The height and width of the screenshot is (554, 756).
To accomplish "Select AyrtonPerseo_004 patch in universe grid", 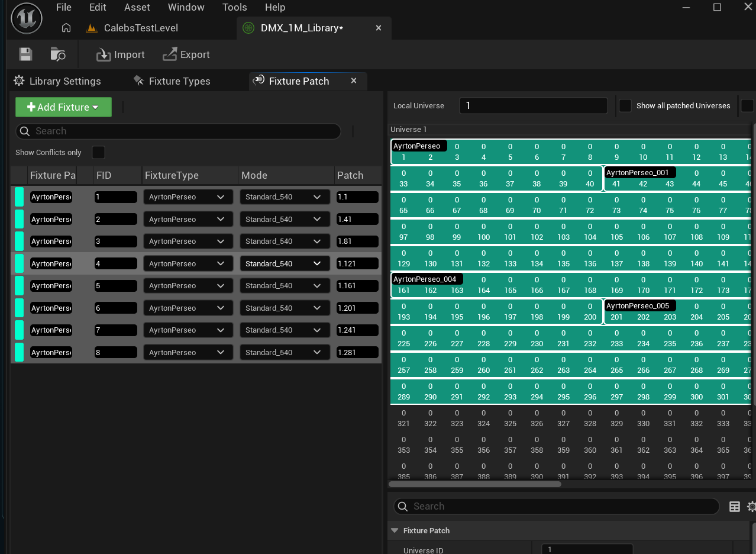I will pos(426,279).
